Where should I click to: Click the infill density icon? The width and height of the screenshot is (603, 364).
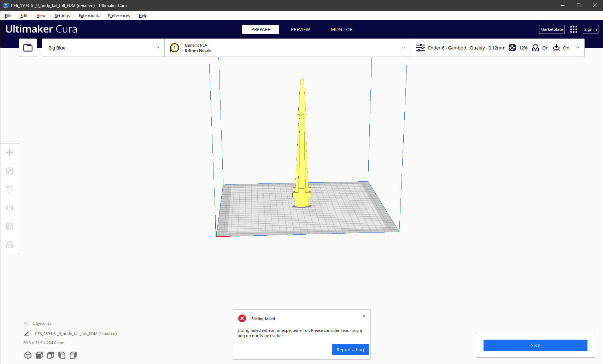pyautogui.click(x=513, y=48)
